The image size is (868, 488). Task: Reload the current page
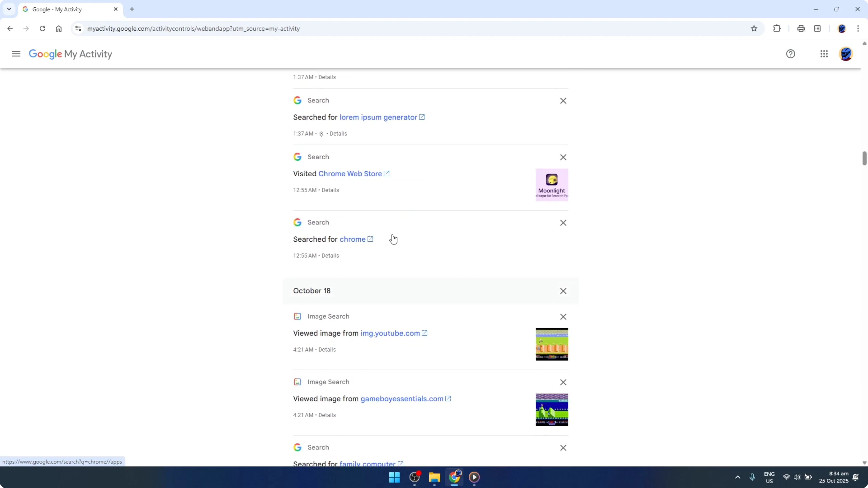click(x=42, y=29)
